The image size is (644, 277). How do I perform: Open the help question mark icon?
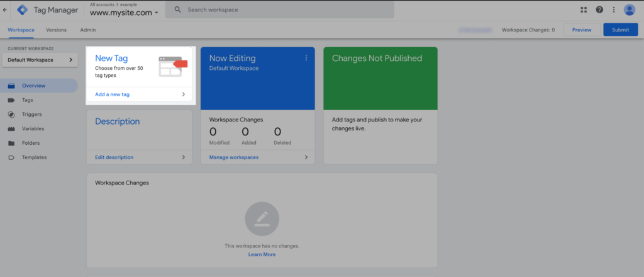[599, 10]
